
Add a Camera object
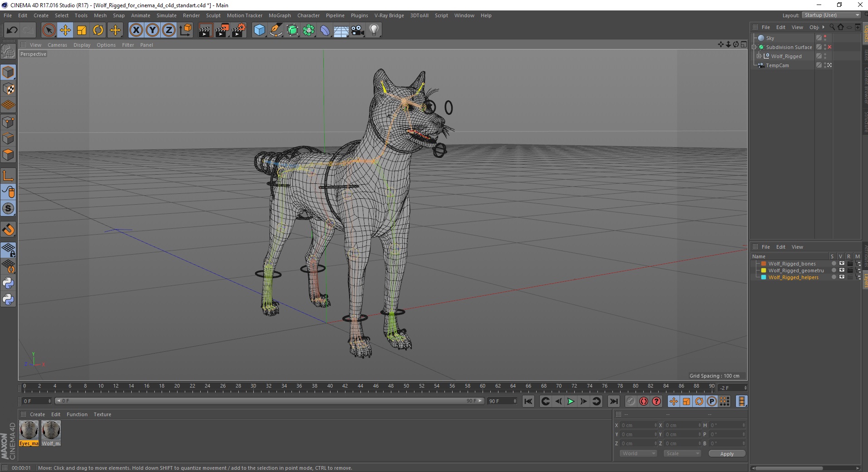[x=358, y=30]
